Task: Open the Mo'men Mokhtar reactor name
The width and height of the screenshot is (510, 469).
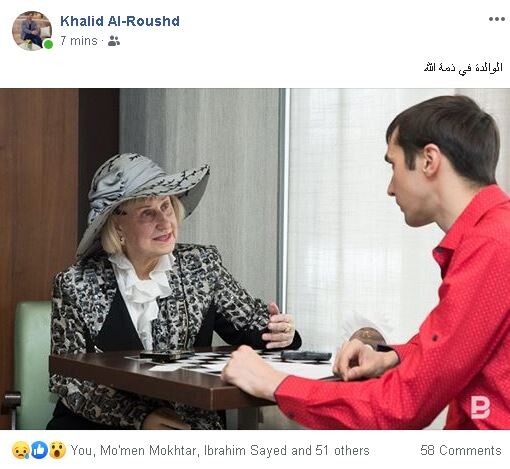Action: [x=148, y=450]
